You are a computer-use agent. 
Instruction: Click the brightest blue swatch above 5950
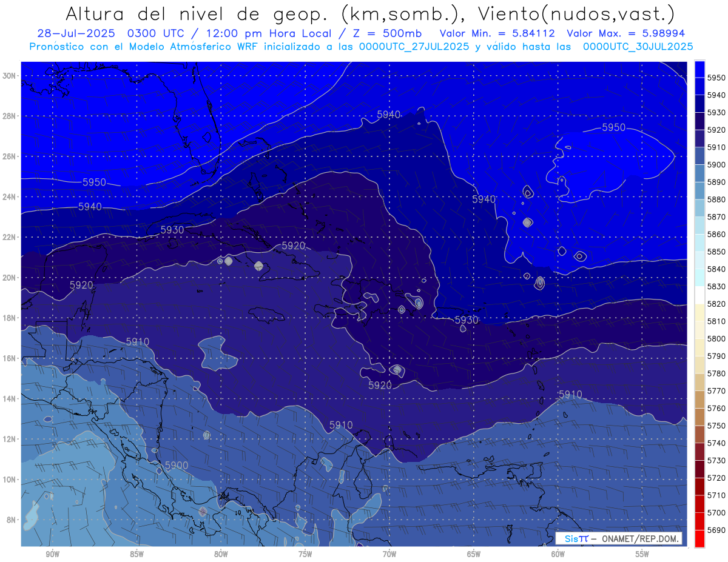pyautogui.click(x=699, y=69)
